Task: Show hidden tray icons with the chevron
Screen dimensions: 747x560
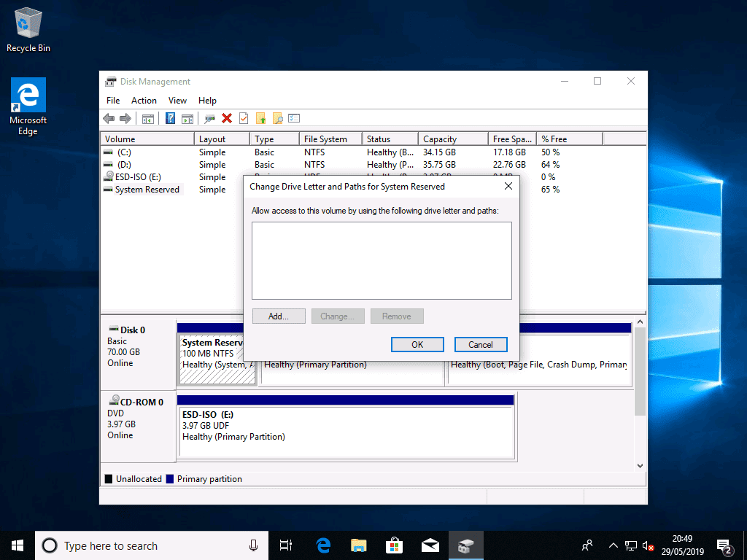Action: tap(614, 545)
